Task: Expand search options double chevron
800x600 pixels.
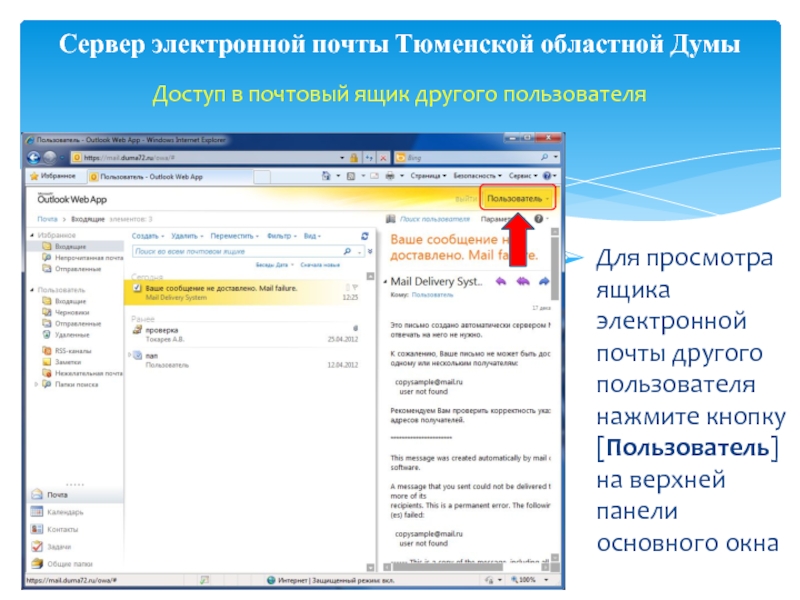Action: (x=370, y=251)
